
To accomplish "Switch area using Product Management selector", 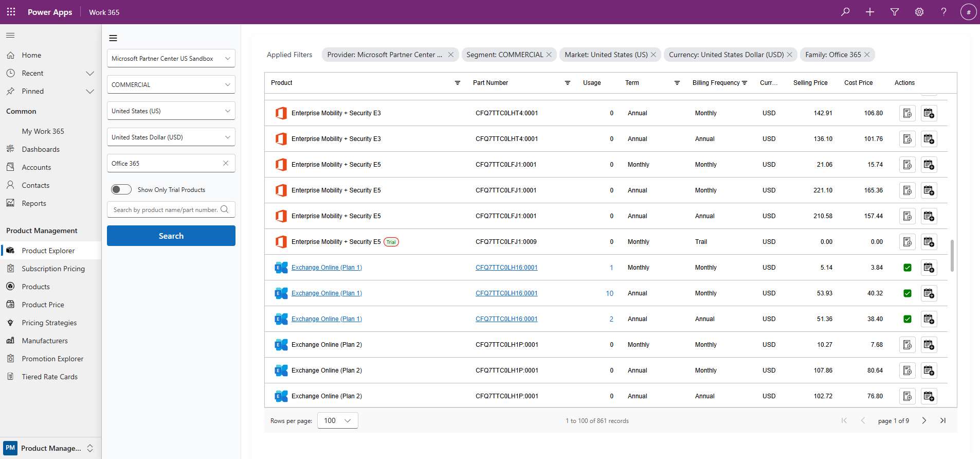I will (50, 448).
